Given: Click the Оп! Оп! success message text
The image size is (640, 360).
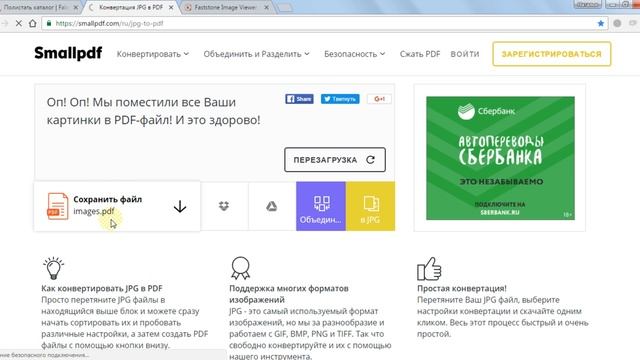Looking at the screenshot, I should click(x=153, y=111).
